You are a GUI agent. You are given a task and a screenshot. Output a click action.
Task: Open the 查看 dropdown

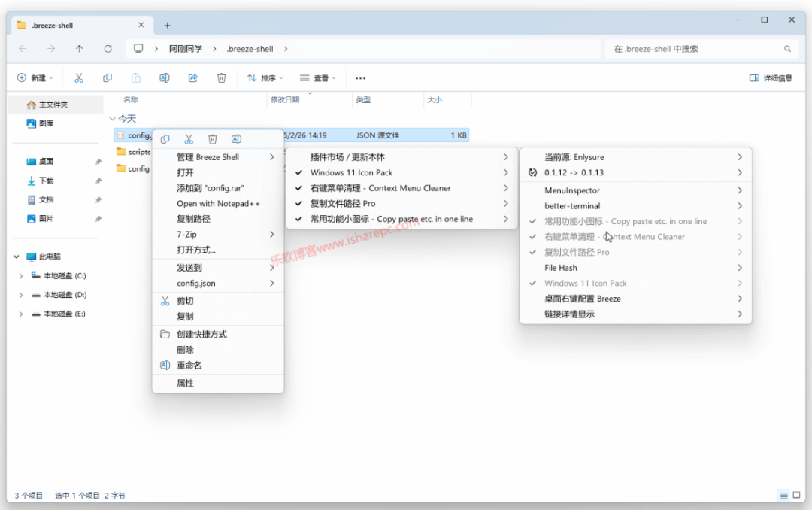click(318, 77)
